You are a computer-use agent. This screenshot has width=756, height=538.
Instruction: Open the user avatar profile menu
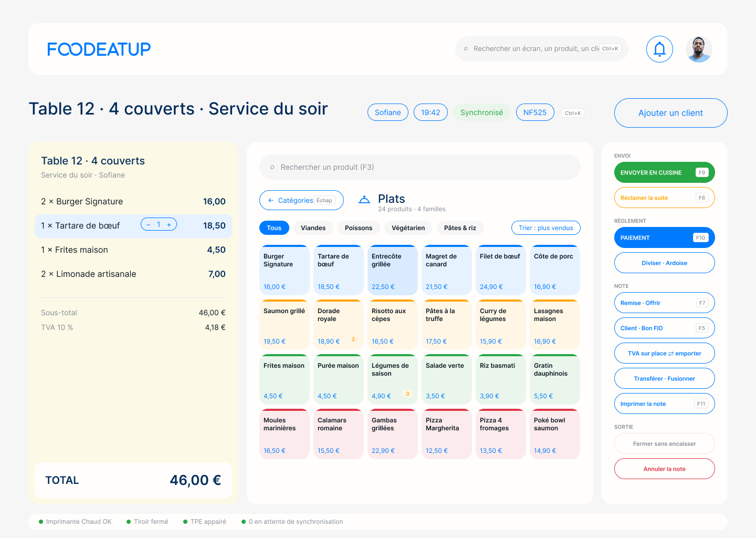699,49
